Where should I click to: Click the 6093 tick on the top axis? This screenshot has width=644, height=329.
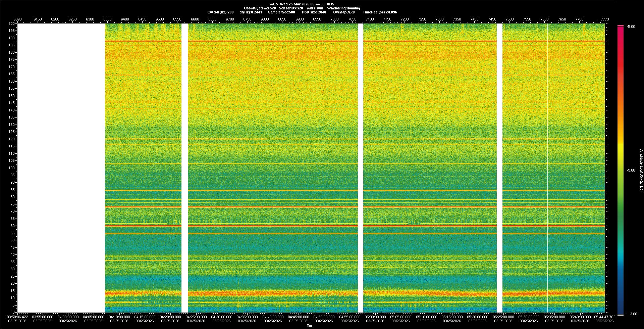click(17, 19)
